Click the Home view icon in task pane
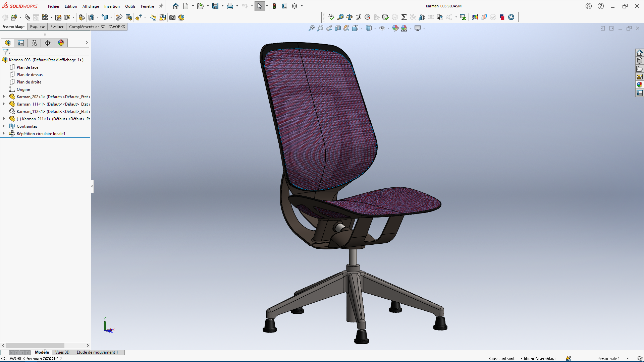 pos(640,53)
